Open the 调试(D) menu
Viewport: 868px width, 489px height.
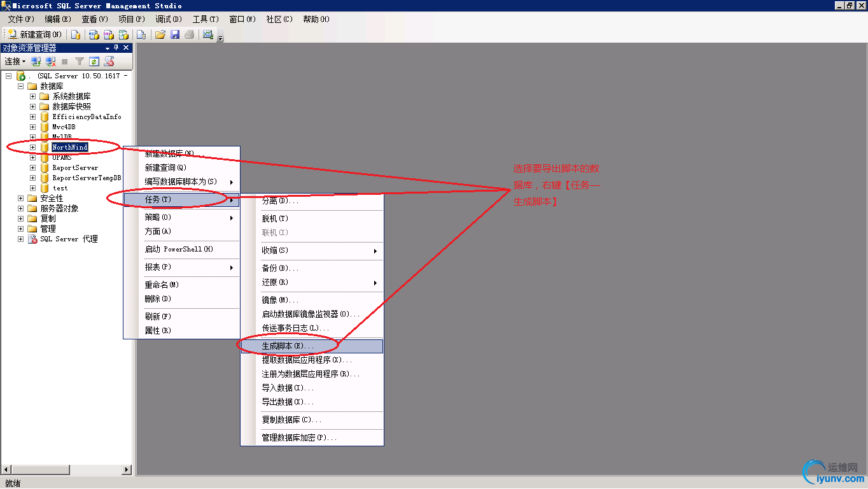coord(169,19)
